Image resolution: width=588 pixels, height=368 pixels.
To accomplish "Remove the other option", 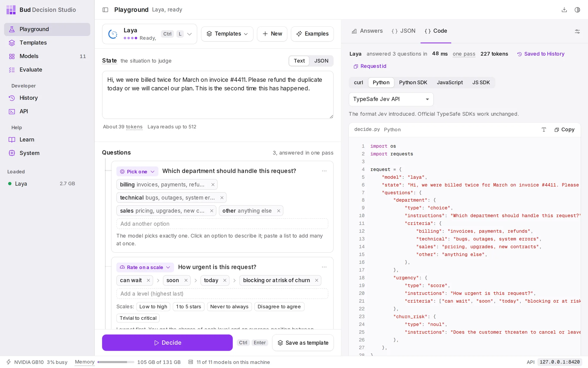I will click(279, 211).
